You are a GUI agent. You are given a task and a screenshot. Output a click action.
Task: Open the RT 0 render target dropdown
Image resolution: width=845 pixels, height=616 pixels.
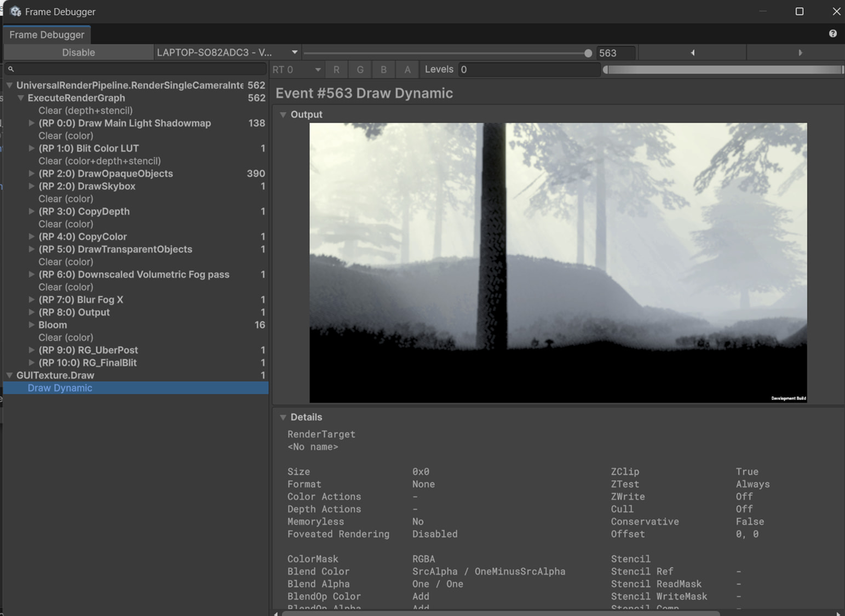pos(296,69)
